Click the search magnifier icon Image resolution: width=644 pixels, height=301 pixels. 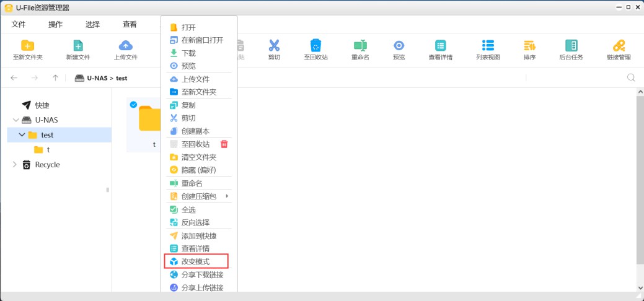tap(631, 77)
